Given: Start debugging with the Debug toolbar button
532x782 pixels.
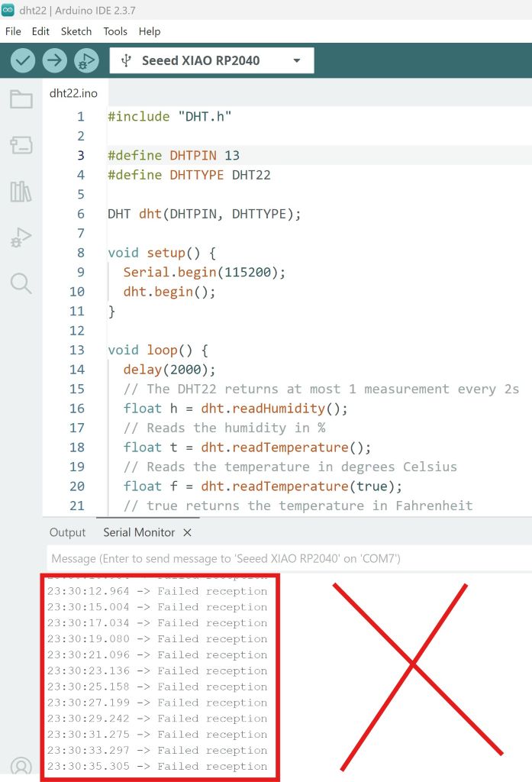Looking at the screenshot, I should (x=87, y=60).
